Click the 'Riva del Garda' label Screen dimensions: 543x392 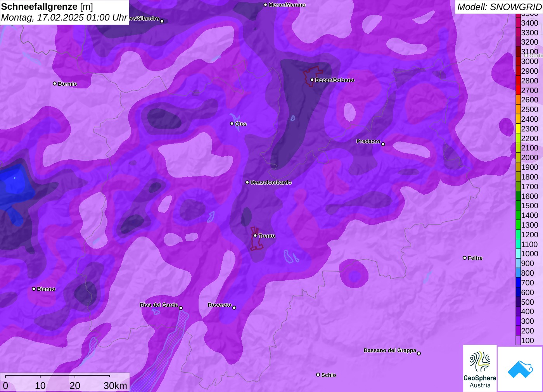point(159,305)
